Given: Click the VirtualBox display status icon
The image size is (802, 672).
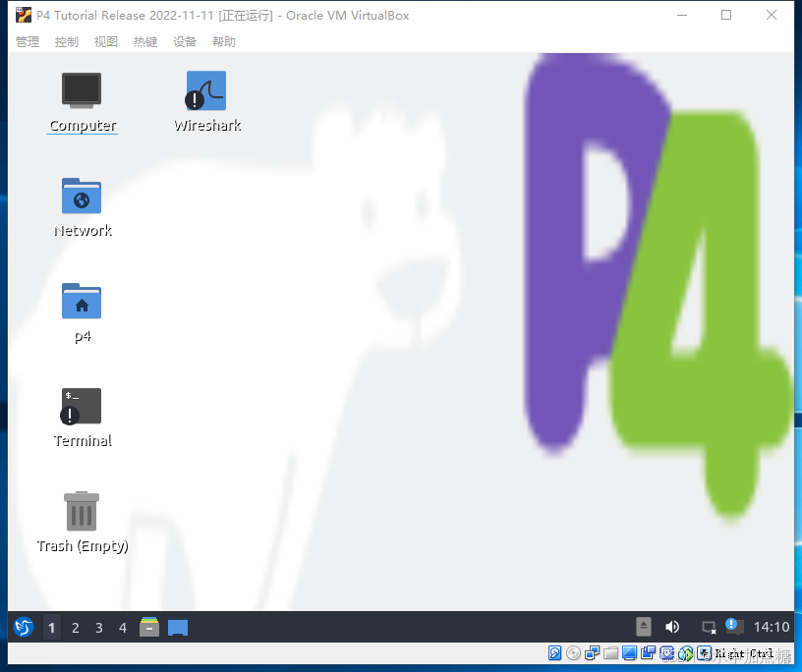Looking at the screenshot, I should 630,653.
